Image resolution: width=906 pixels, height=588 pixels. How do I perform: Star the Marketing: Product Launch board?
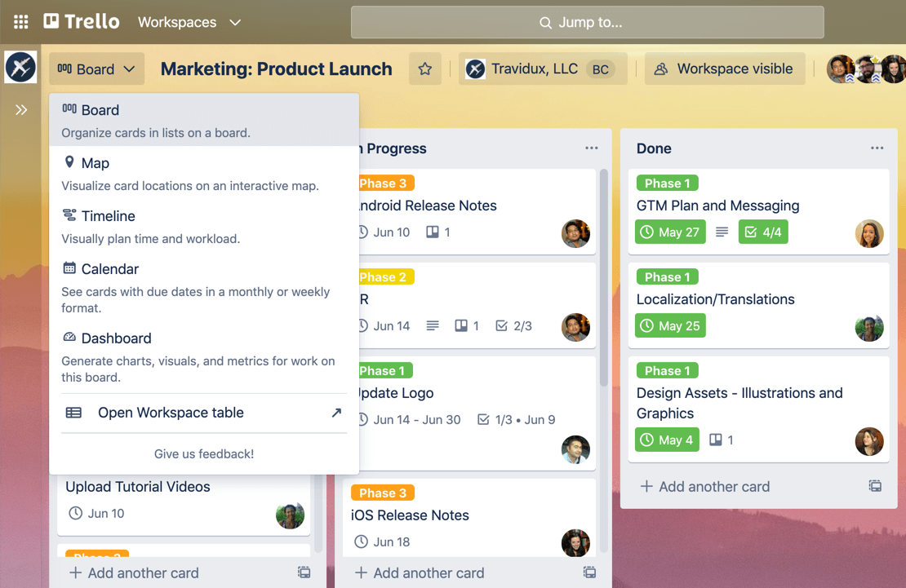pyautogui.click(x=425, y=69)
